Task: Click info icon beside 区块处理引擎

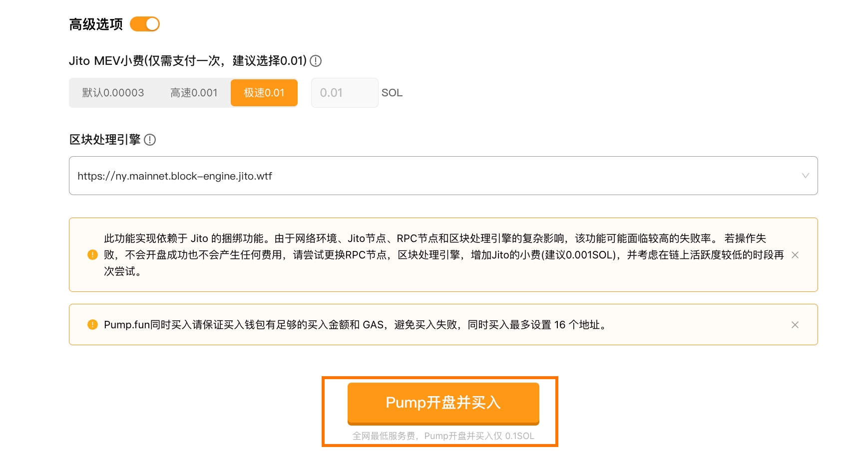Action: [150, 140]
